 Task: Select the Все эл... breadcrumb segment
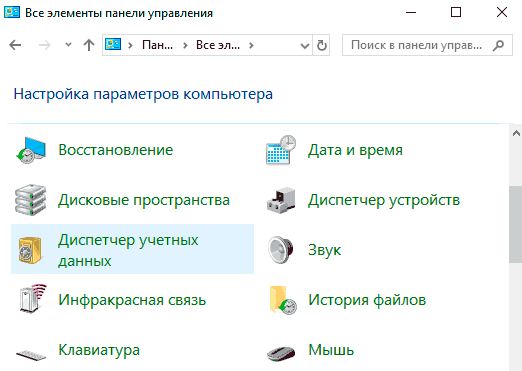(218, 45)
